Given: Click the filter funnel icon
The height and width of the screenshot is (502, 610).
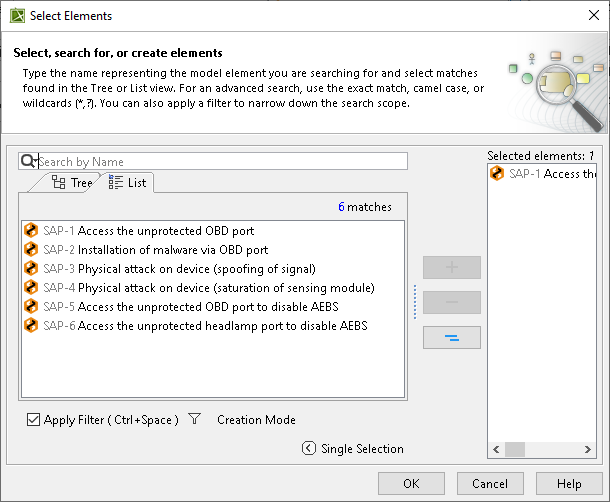Looking at the screenshot, I should click(x=195, y=420).
